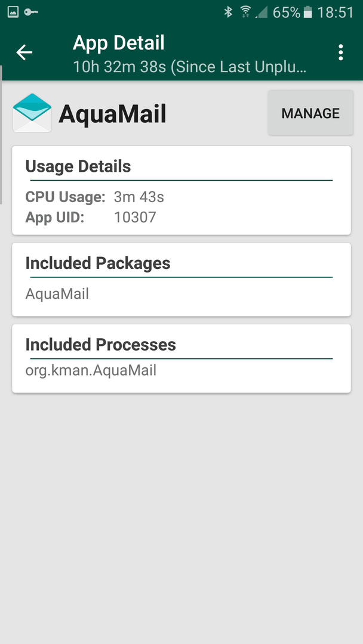Viewport: 363px width, 644px height.
Task: Tap the cellular signal strength icon
Action: click(261, 13)
